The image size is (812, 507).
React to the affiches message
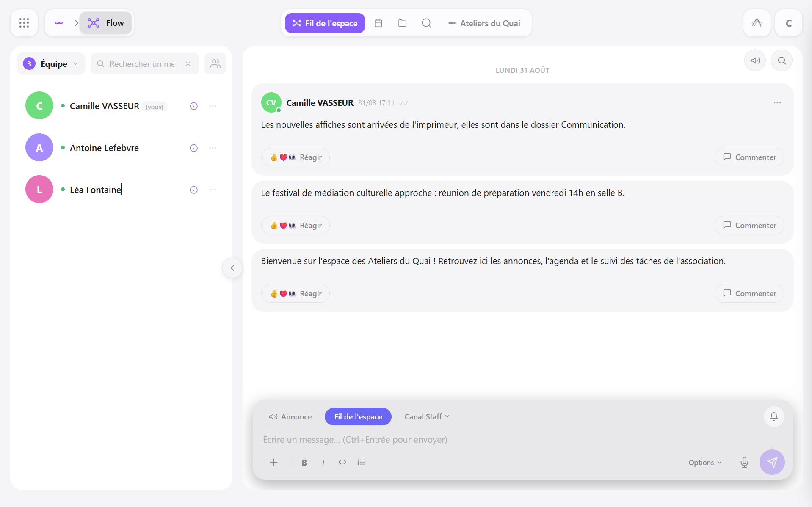(296, 157)
